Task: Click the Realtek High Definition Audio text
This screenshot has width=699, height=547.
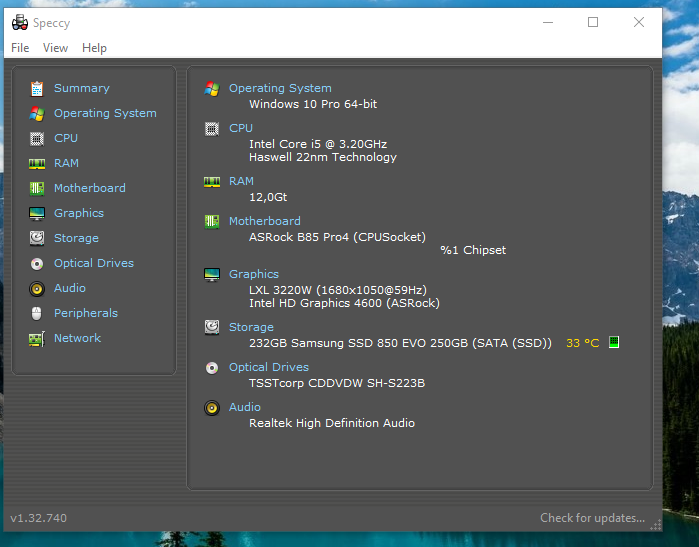Action: coord(332,423)
